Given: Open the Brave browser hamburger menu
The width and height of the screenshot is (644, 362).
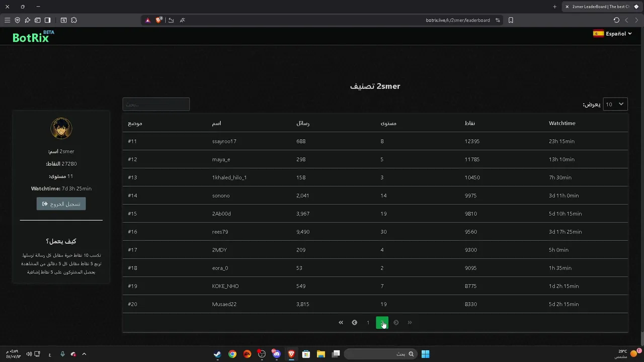Looking at the screenshot, I should coord(7,20).
